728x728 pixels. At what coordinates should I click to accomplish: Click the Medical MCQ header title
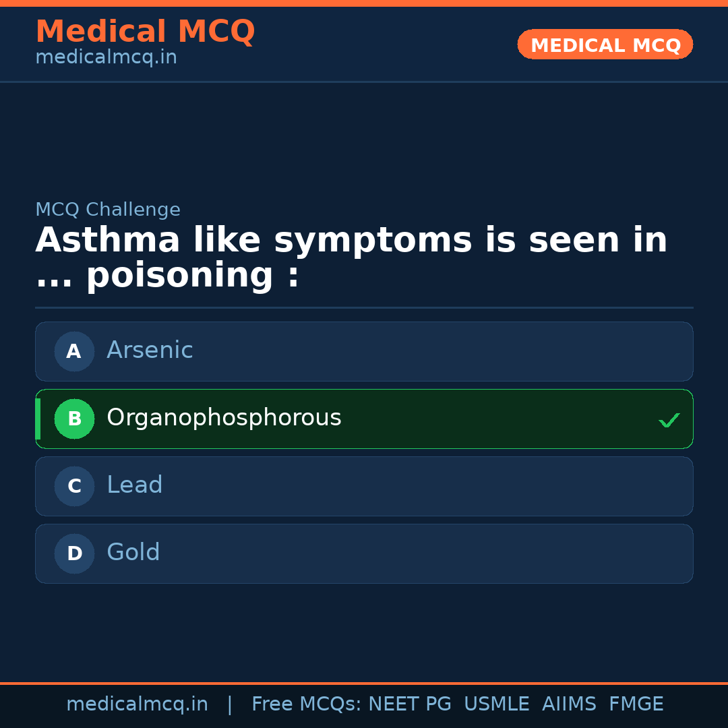tap(145, 32)
